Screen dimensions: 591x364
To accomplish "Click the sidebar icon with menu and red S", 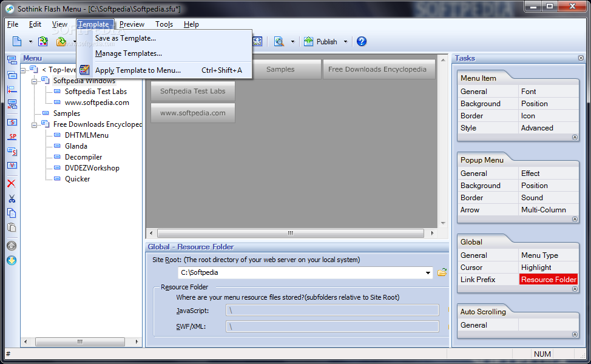I will pos(12,152).
